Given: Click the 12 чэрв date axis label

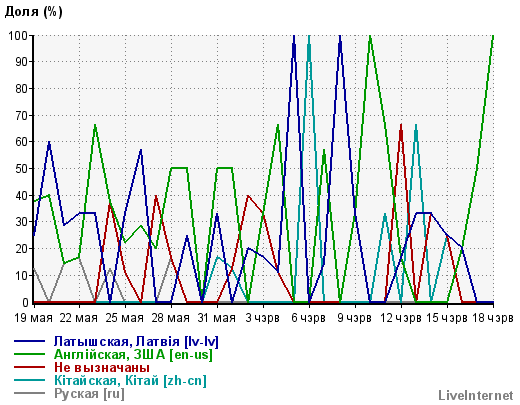Looking at the screenshot, I should coord(401,318).
